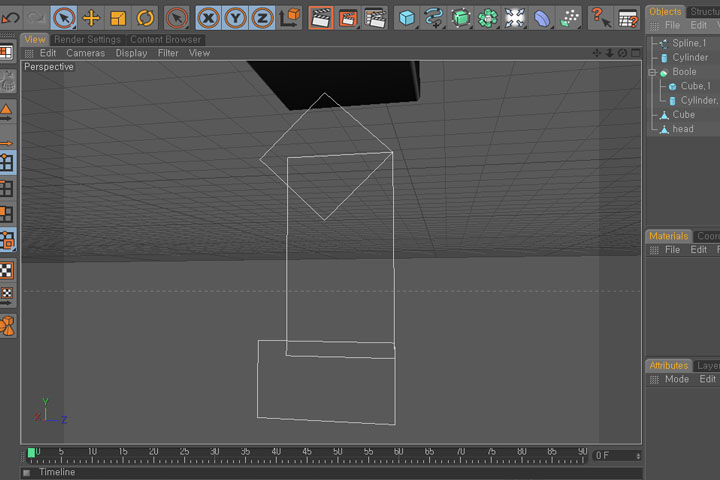Click the viewport zoom camera icon

pyautogui.click(x=609, y=53)
